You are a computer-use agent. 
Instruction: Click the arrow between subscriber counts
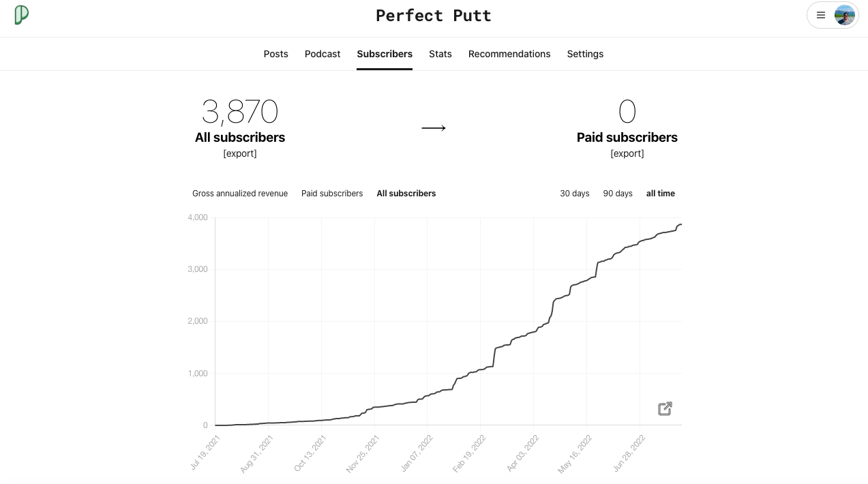[x=434, y=128]
